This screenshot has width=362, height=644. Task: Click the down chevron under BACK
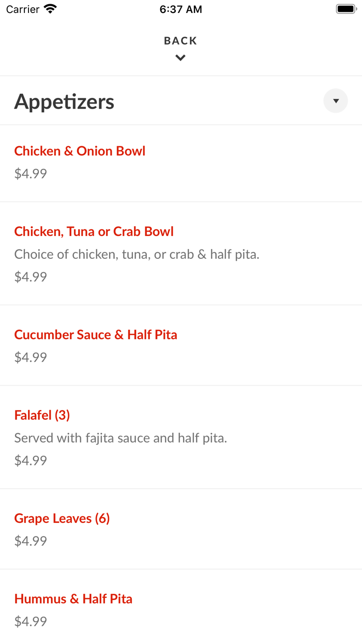click(180, 58)
